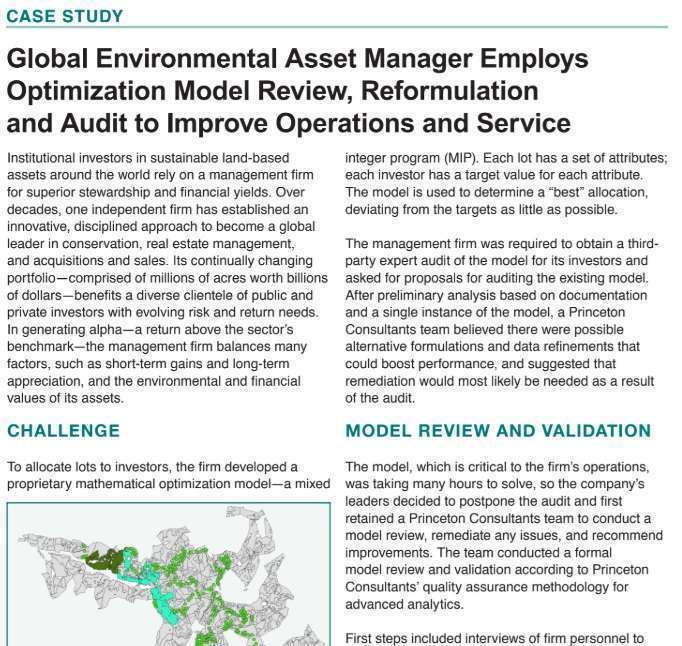The height and width of the screenshot is (646, 682).
Task: Click the MODEL REVIEW AND VALIDATION heading
Action: coord(498,431)
